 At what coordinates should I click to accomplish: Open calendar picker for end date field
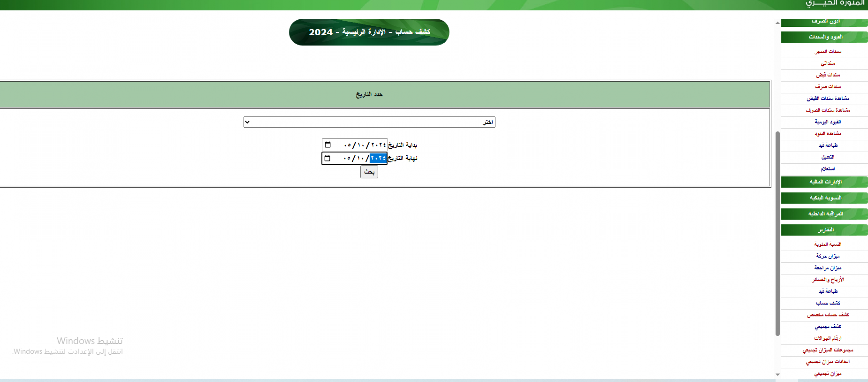(327, 158)
